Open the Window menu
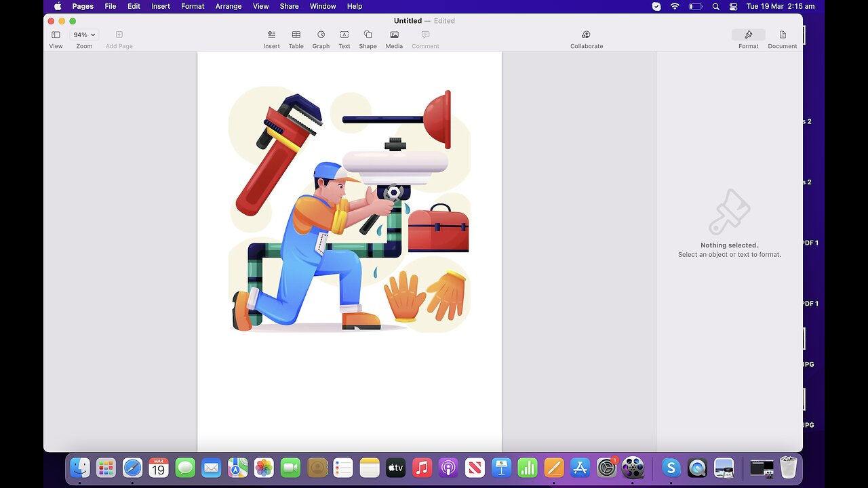This screenshot has width=868, height=488. [323, 6]
